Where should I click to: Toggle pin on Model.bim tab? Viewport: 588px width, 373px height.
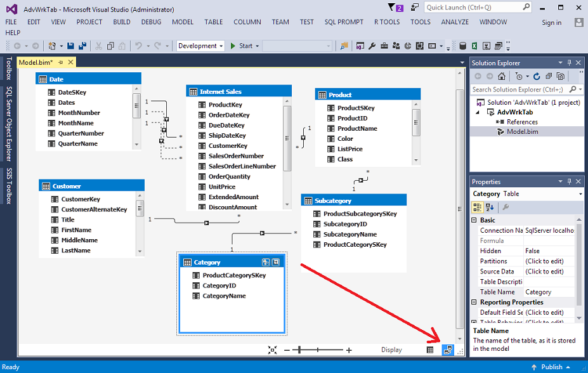(x=62, y=62)
